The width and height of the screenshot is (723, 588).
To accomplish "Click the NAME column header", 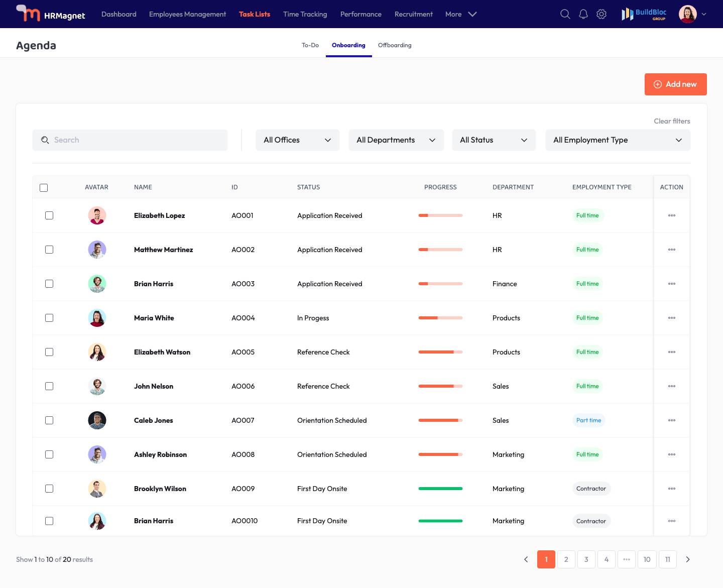I will [x=143, y=187].
